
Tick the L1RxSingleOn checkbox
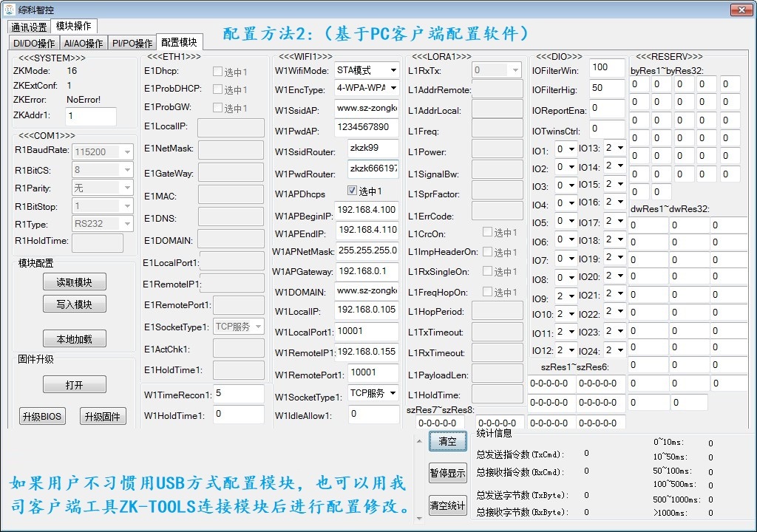click(x=488, y=271)
